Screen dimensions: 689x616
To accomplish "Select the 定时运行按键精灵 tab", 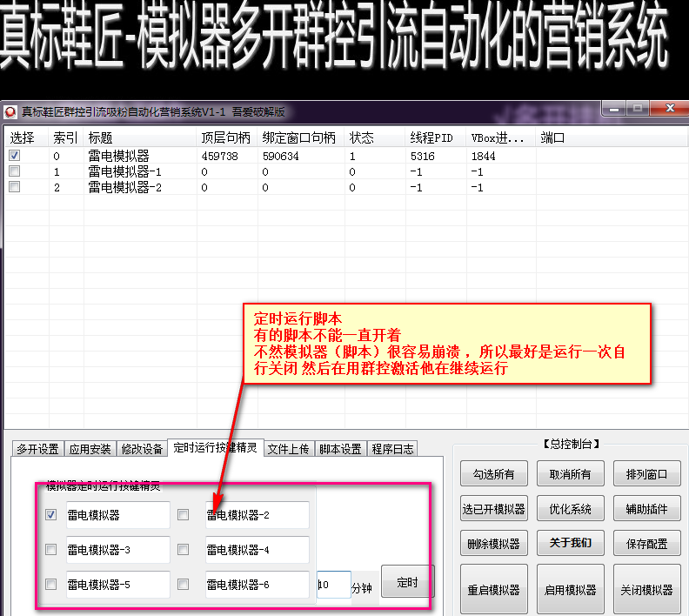I will (216, 448).
